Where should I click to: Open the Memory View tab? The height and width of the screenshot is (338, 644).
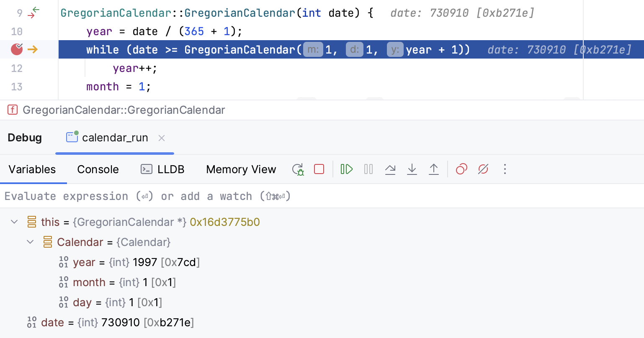pos(241,169)
